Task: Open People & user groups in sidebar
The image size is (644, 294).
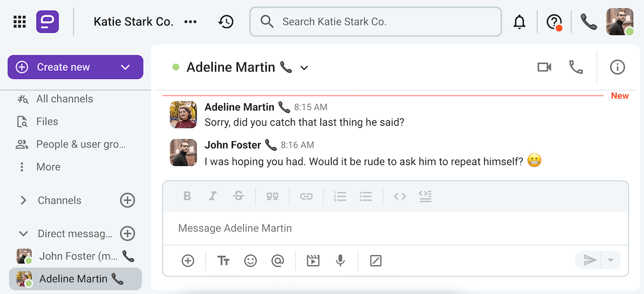Action: click(80, 144)
